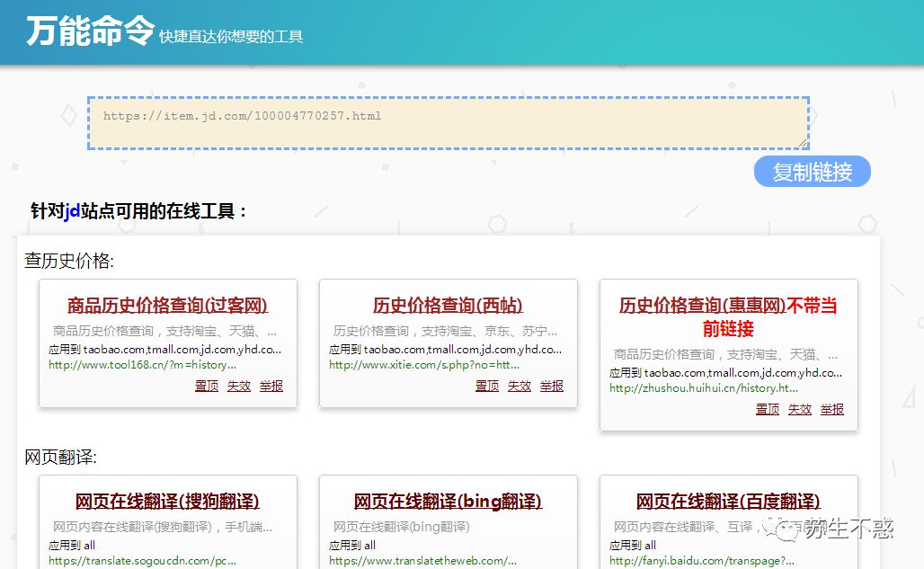Open 商品历史价格查询(过客网) link
This screenshot has width=924, height=569.
point(167,305)
